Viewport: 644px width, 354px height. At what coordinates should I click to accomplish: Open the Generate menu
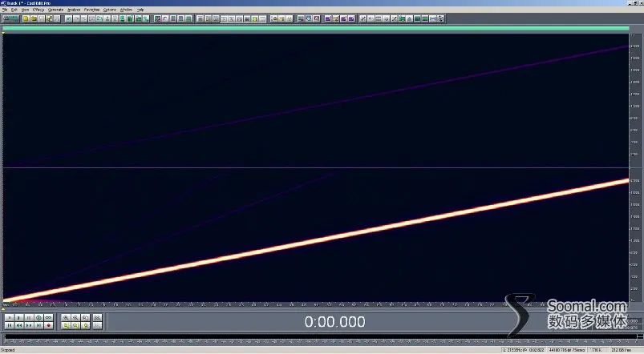[56, 10]
